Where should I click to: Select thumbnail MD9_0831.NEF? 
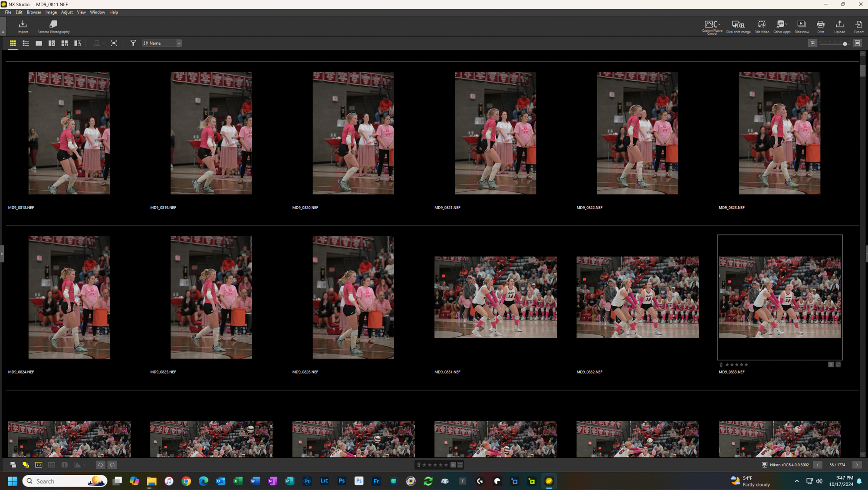tap(495, 297)
